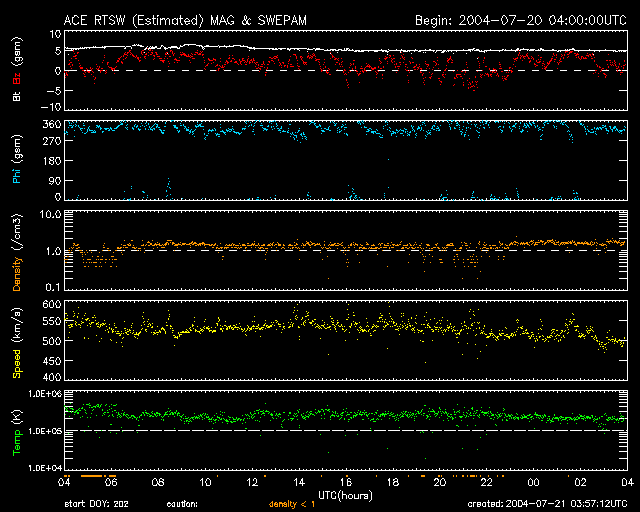Click the 360 tick on the Phi axis

(x=50, y=125)
